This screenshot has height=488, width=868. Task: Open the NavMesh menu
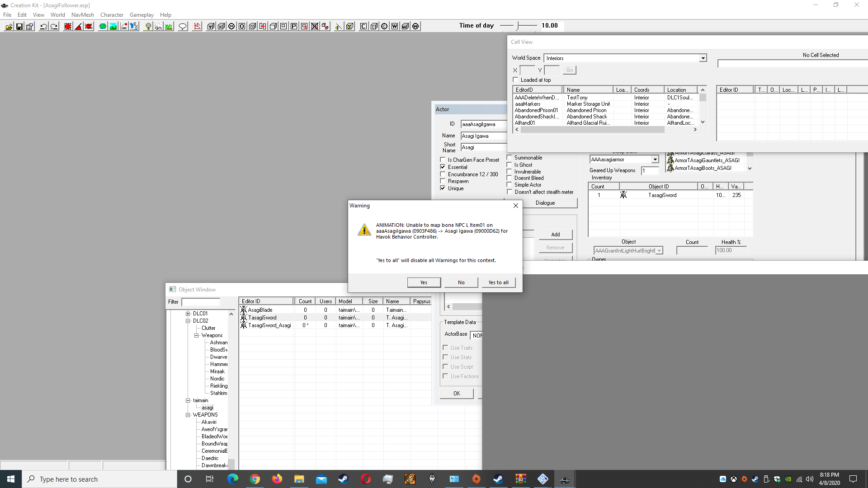[83, 15]
